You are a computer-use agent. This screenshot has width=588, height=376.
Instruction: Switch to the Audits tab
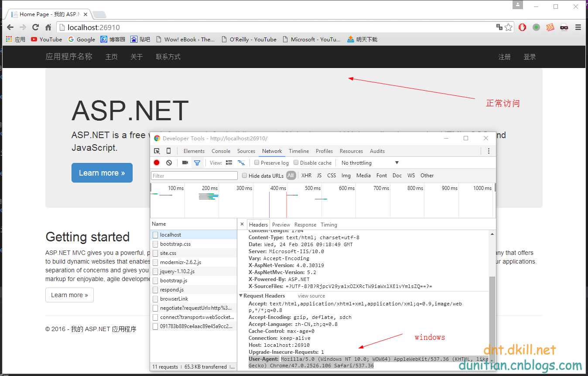pyautogui.click(x=377, y=151)
